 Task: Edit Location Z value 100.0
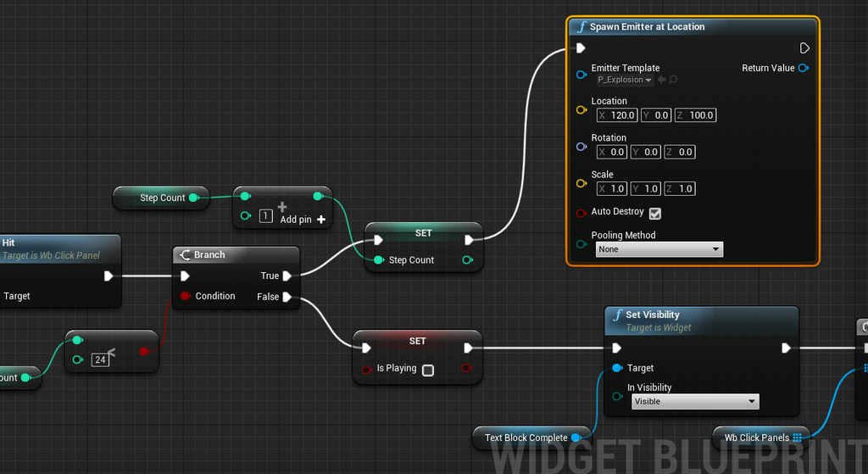(x=695, y=115)
